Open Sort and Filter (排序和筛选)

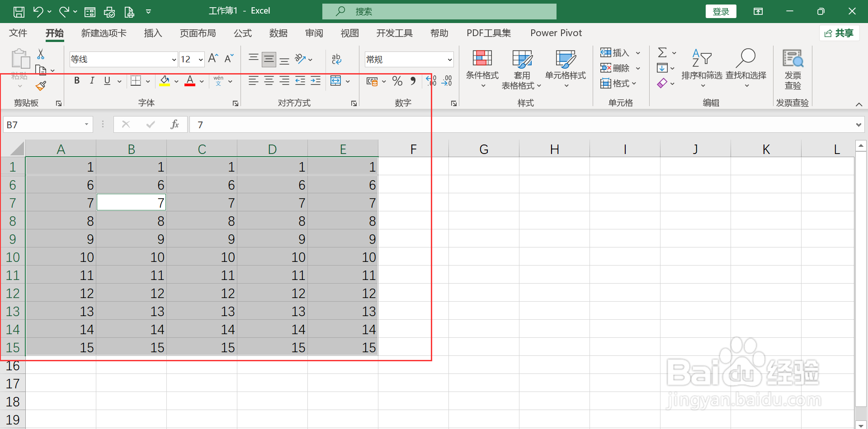click(702, 69)
